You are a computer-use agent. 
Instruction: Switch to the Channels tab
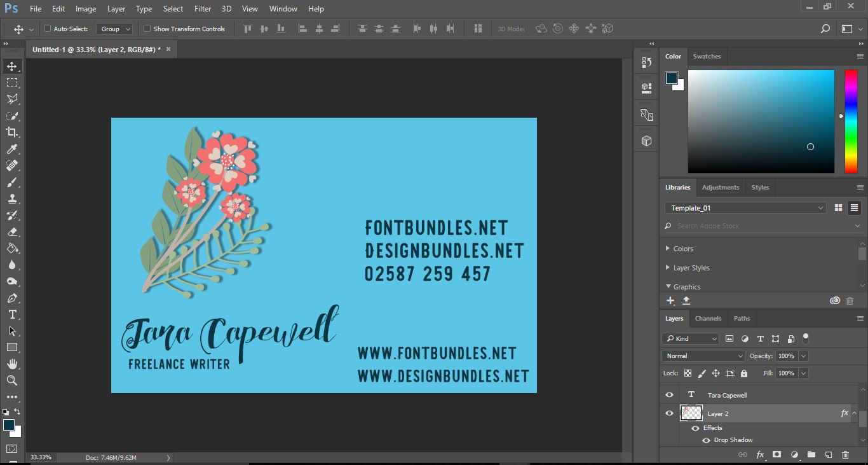(x=708, y=318)
